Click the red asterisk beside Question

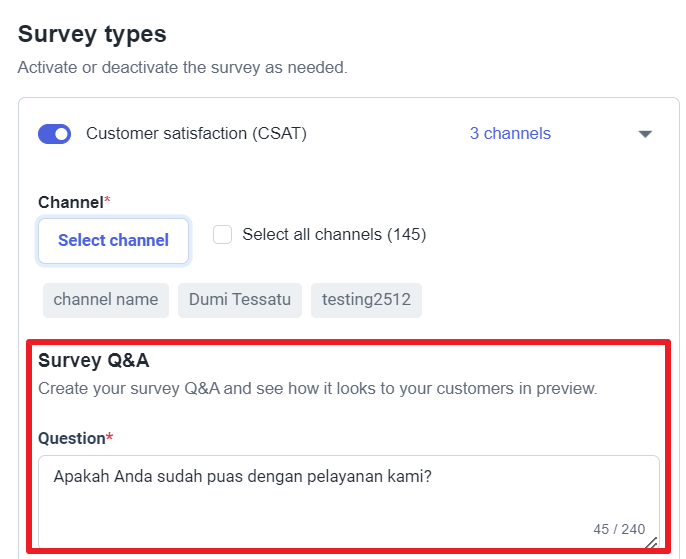[109, 438]
